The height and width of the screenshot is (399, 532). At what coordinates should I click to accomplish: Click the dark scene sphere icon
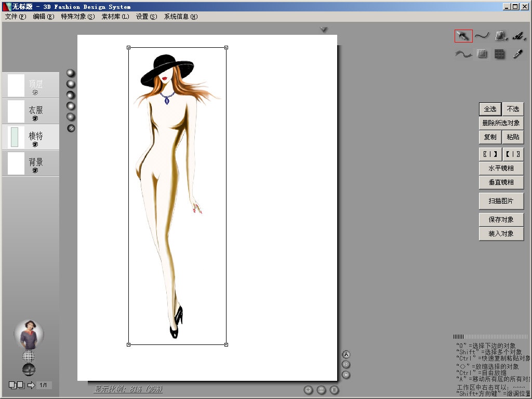click(x=29, y=369)
